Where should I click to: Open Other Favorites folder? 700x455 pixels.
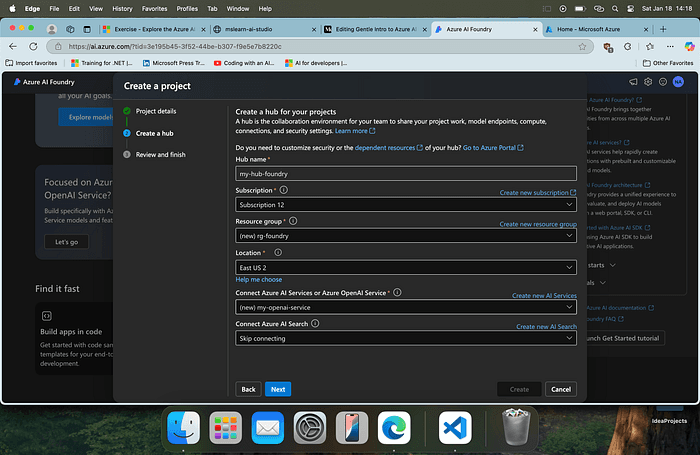[668, 63]
